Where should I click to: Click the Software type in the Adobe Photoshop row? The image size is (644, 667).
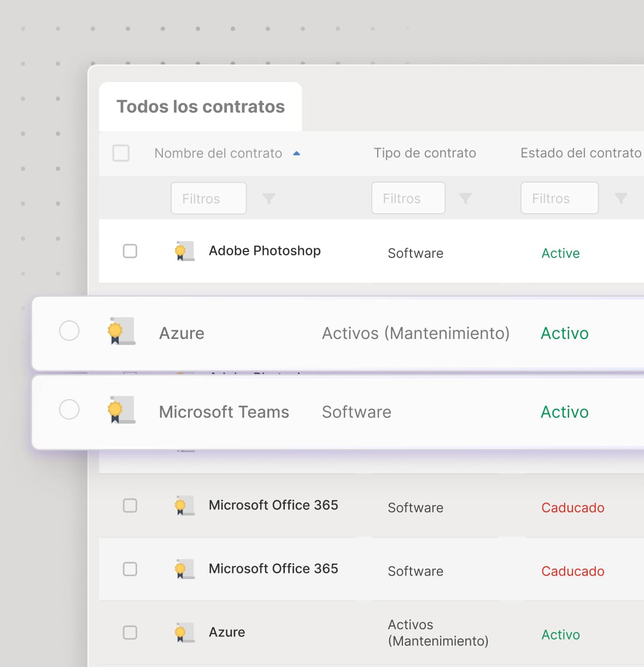[415, 253]
